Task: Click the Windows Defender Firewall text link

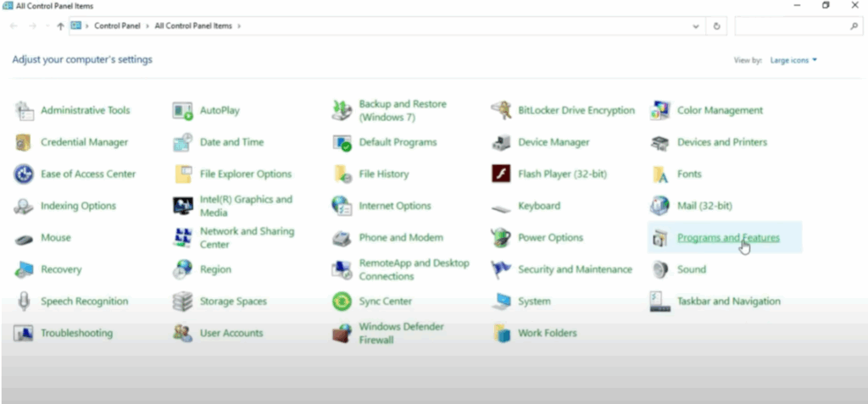Action: tap(401, 333)
